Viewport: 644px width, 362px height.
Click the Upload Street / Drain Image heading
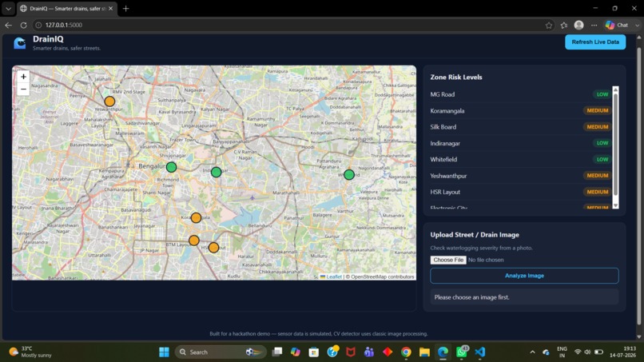475,235
